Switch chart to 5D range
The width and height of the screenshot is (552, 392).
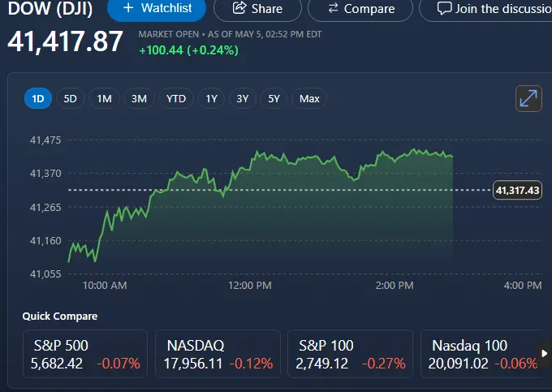click(71, 99)
